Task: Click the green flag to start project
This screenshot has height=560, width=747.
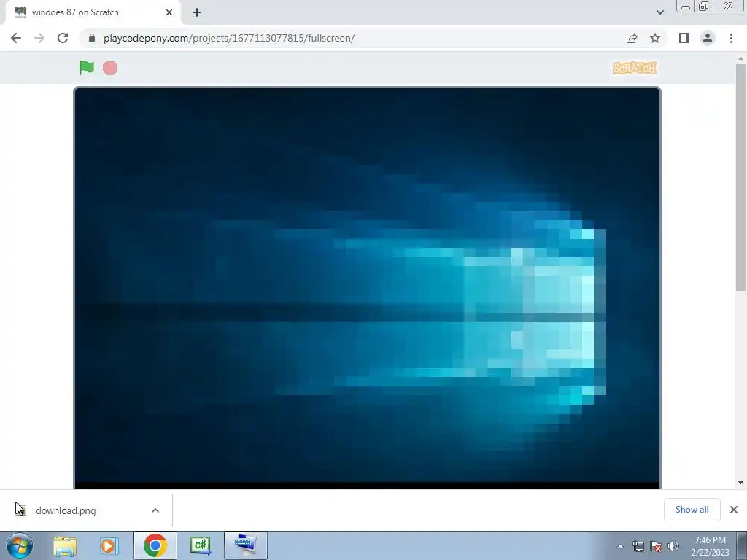Action: click(86, 68)
